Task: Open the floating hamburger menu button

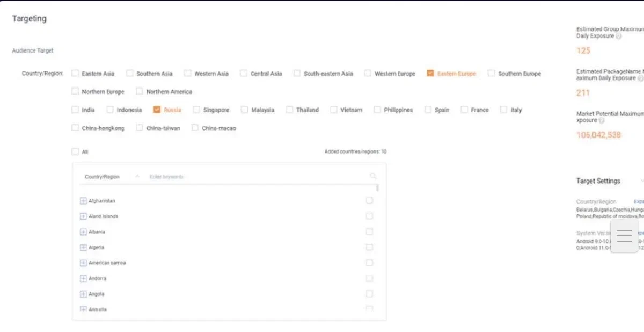Action: point(624,236)
